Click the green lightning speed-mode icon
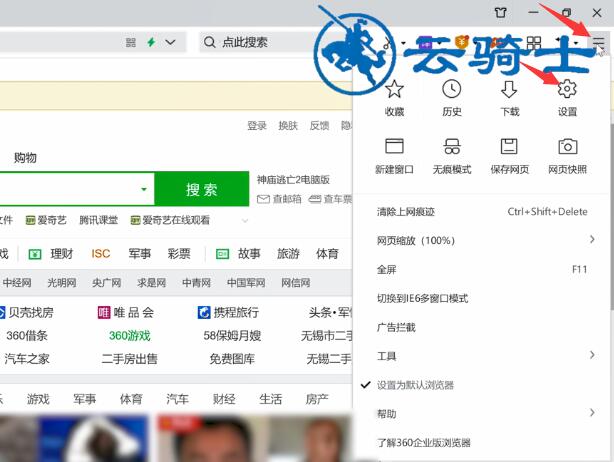614x462 pixels. click(x=151, y=42)
